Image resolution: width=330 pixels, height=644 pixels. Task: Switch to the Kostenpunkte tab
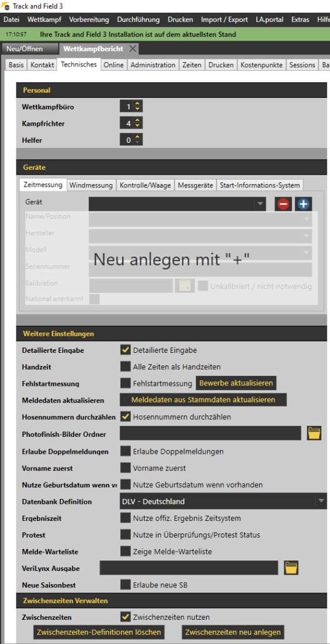(x=261, y=65)
